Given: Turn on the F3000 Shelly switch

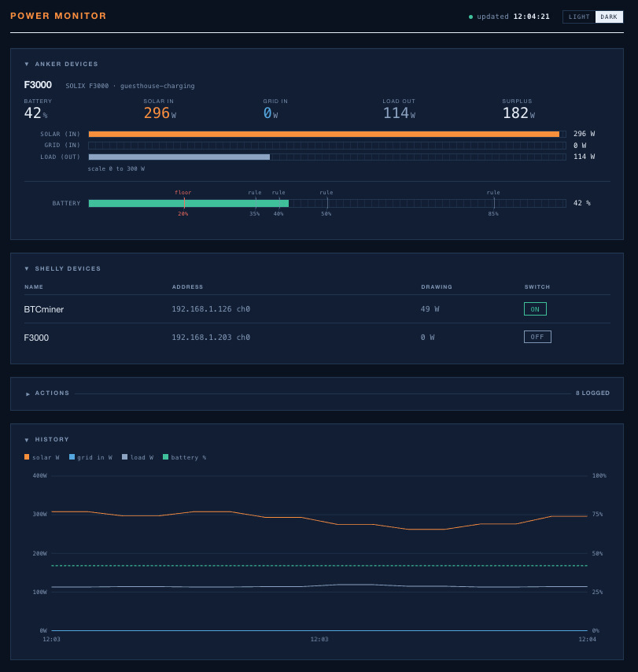Looking at the screenshot, I should [x=537, y=337].
